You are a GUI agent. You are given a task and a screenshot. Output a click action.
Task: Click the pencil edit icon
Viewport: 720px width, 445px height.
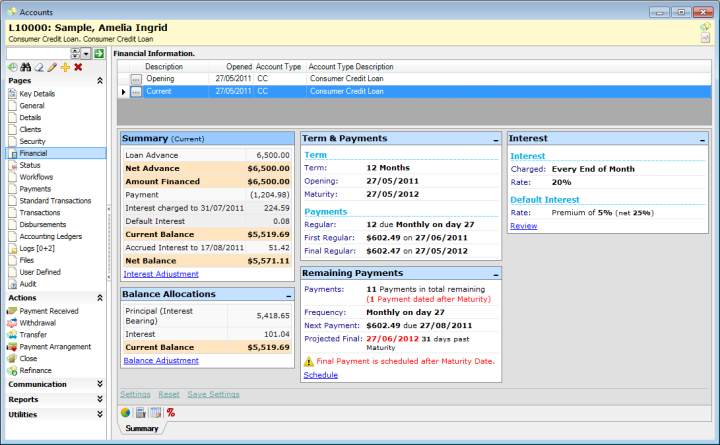point(52,67)
